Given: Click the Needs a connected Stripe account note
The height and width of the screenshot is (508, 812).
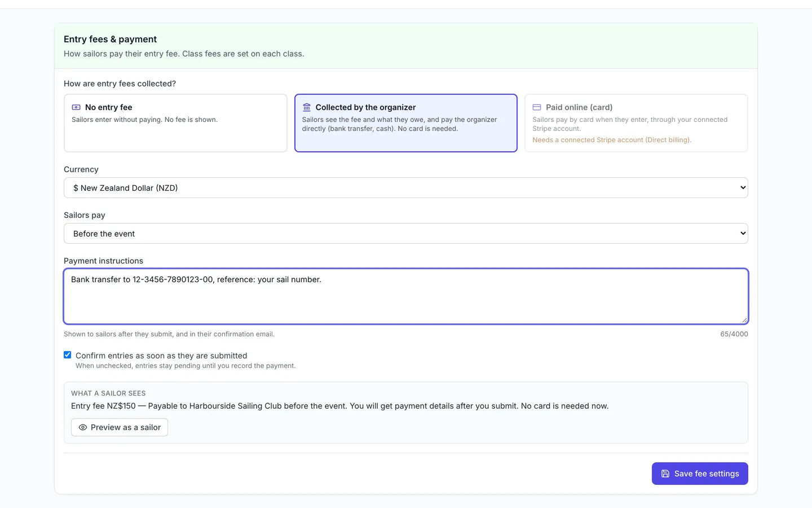Looking at the screenshot, I should (612, 140).
